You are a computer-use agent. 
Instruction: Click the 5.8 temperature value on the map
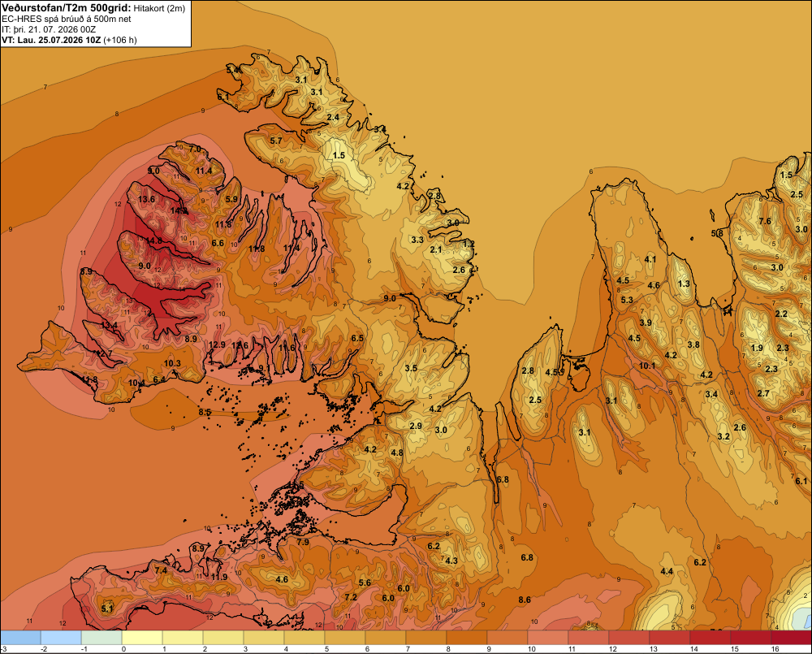[x=717, y=234]
